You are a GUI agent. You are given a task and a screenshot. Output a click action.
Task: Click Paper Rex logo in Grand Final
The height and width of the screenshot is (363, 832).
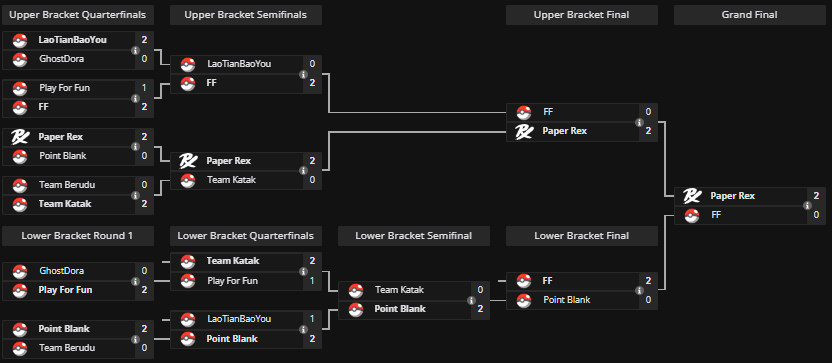pos(691,196)
